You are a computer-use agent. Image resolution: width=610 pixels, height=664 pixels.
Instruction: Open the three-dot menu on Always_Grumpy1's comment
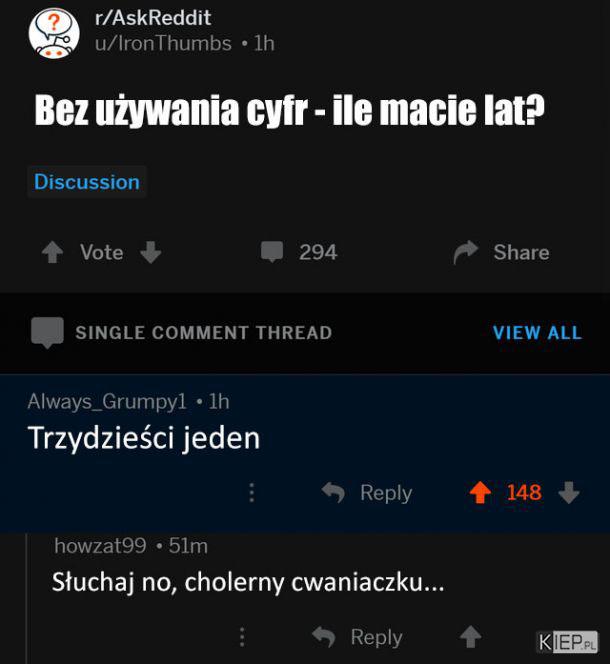click(x=252, y=492)
